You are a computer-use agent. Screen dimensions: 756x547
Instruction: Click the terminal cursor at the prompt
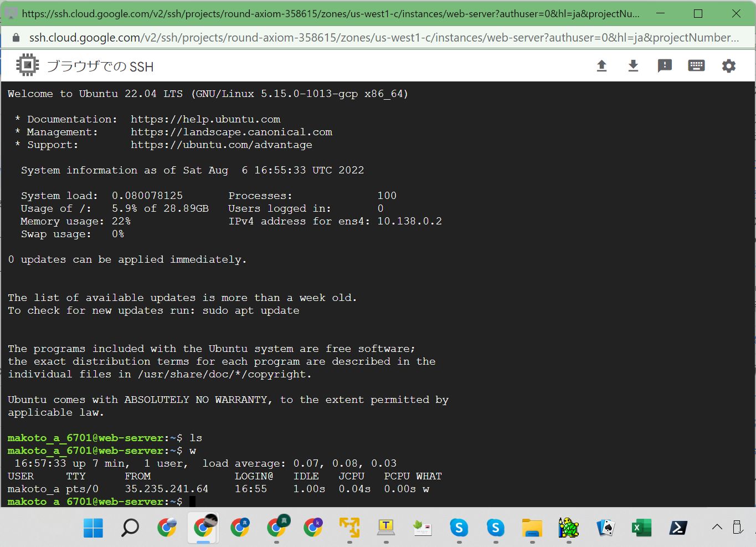point(192,502)
